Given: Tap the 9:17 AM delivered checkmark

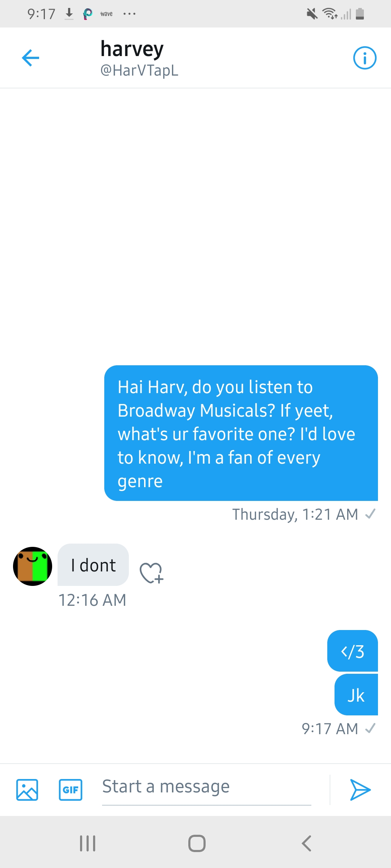Looking at the screenshot, I should point(370,728).
